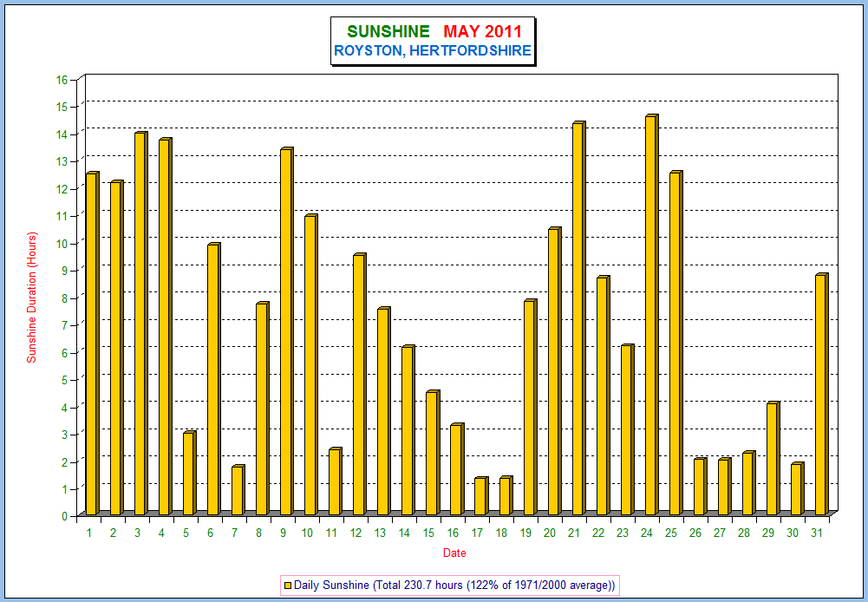Click x-axis date label 11
The height and width of the screenshot is (602, 868).
pyautogui.click(x=331, y=533)
